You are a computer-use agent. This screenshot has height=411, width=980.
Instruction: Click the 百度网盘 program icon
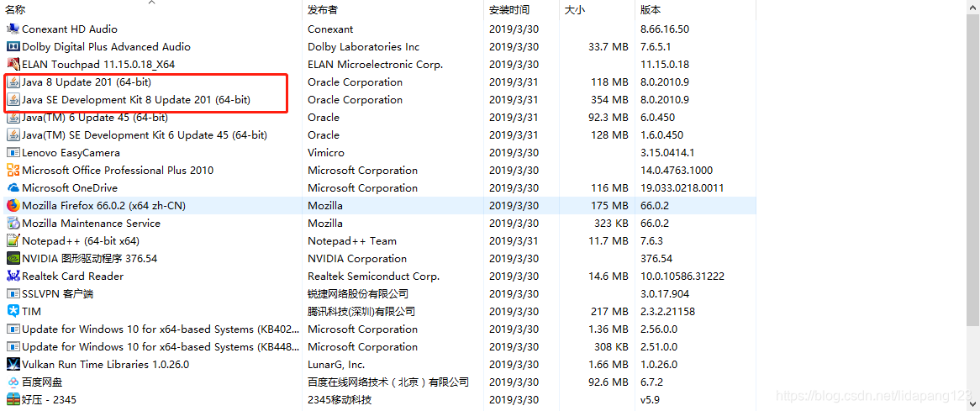coord(13,382)
